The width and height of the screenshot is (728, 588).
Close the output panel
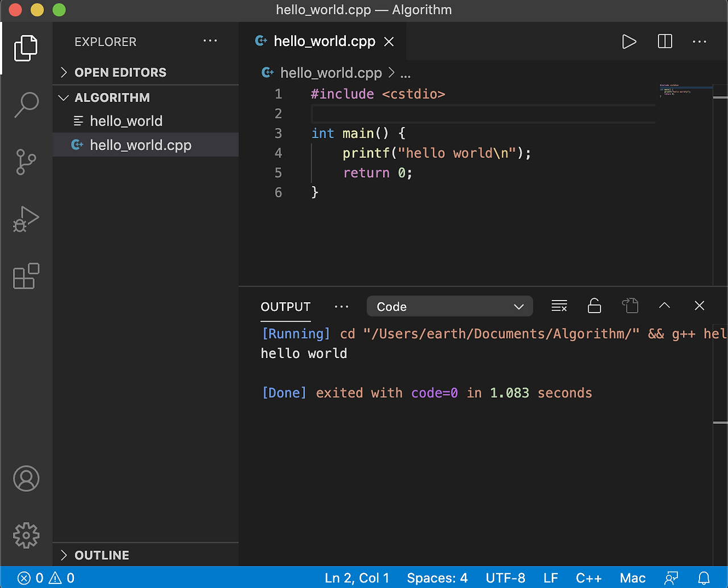coord(700,306)
